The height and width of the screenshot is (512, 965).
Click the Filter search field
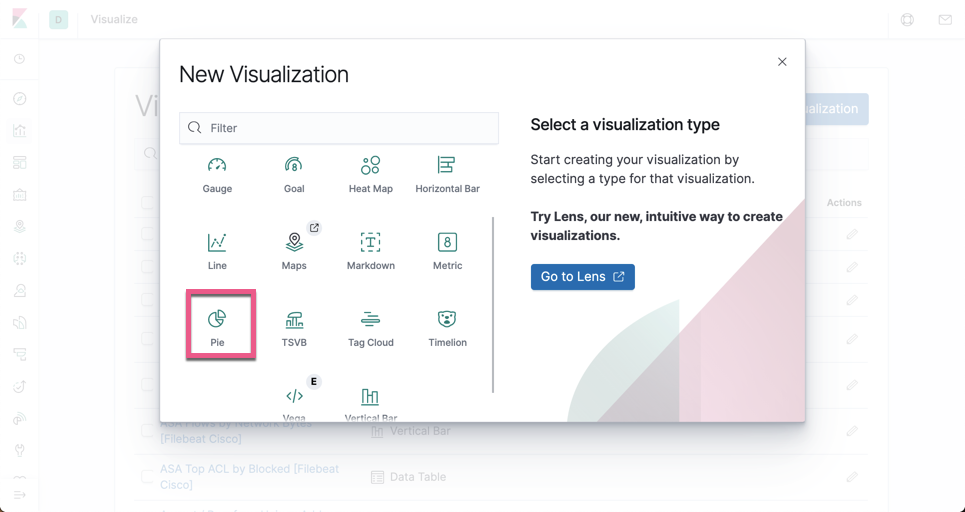click(338, 128)
